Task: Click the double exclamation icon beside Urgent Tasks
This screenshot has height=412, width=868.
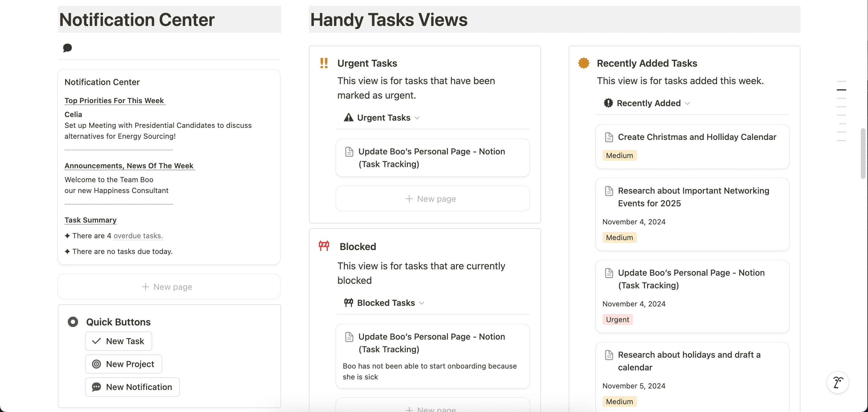Action: [324, 63]
